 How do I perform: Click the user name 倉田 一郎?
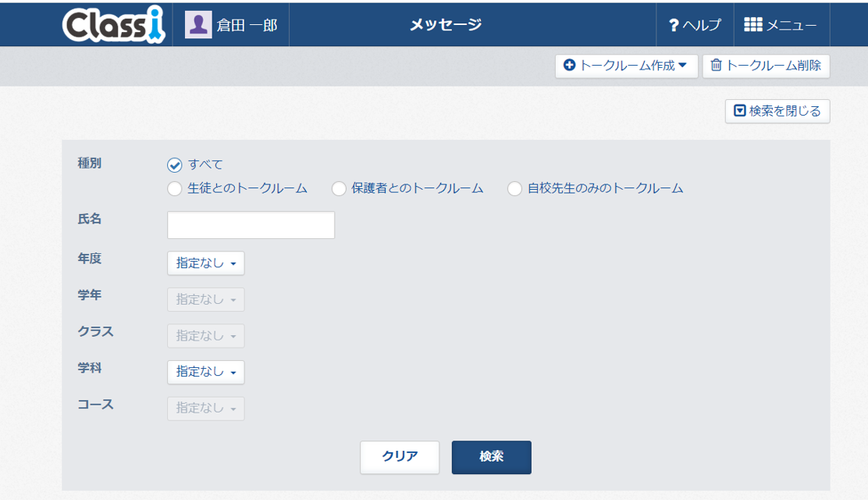pyautogui.click(x=247, y=26)
